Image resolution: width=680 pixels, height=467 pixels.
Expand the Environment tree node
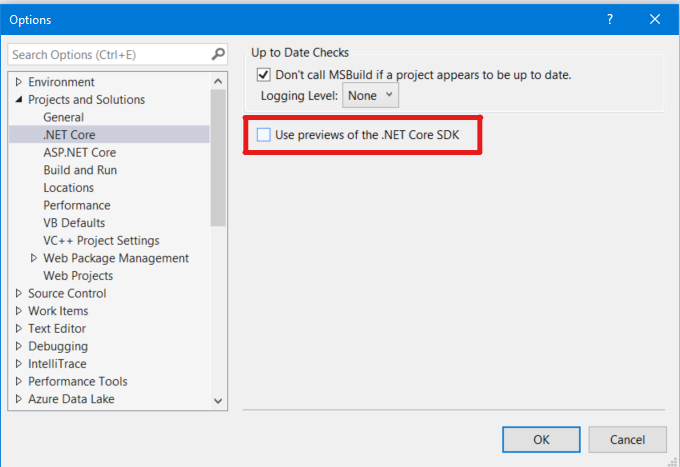pos(18,82)
